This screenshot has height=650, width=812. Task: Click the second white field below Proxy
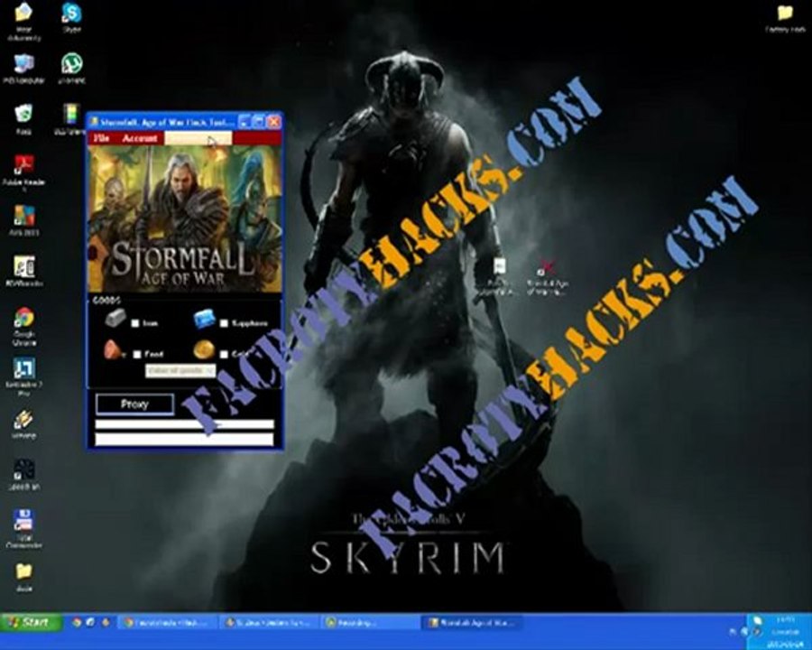tap(184, 440)
